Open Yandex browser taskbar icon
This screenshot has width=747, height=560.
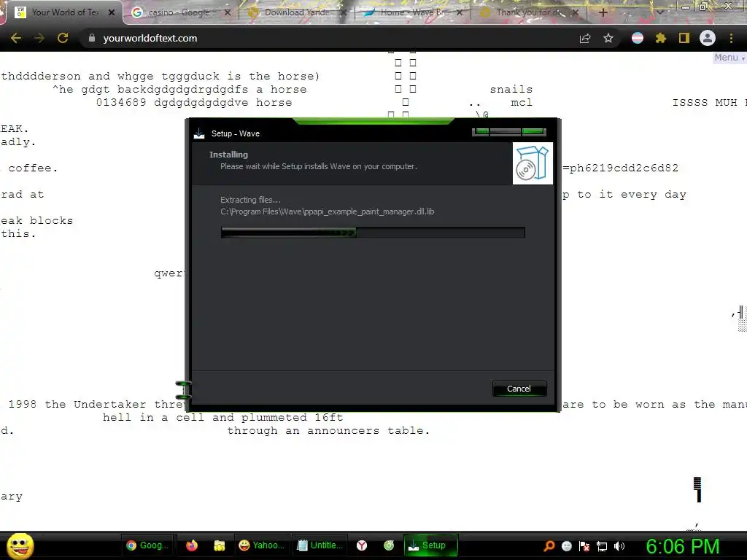(x=362, y=545)
